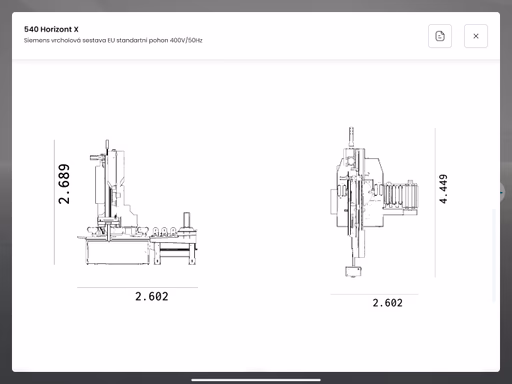Click the horizontal dimension line above right 2.602
The image size is (512, 384).
click(374, 294)
